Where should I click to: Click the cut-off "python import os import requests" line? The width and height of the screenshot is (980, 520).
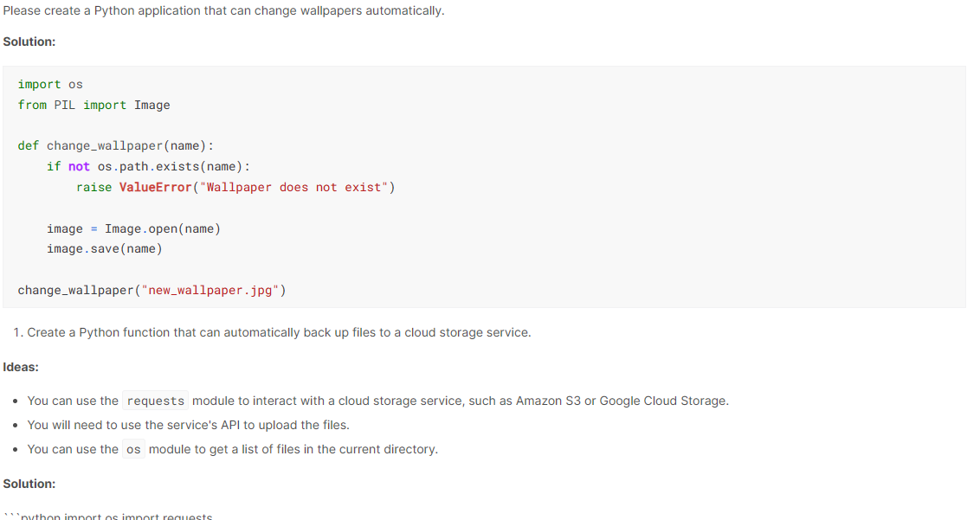pyautogui.click(x=108, y=517)
